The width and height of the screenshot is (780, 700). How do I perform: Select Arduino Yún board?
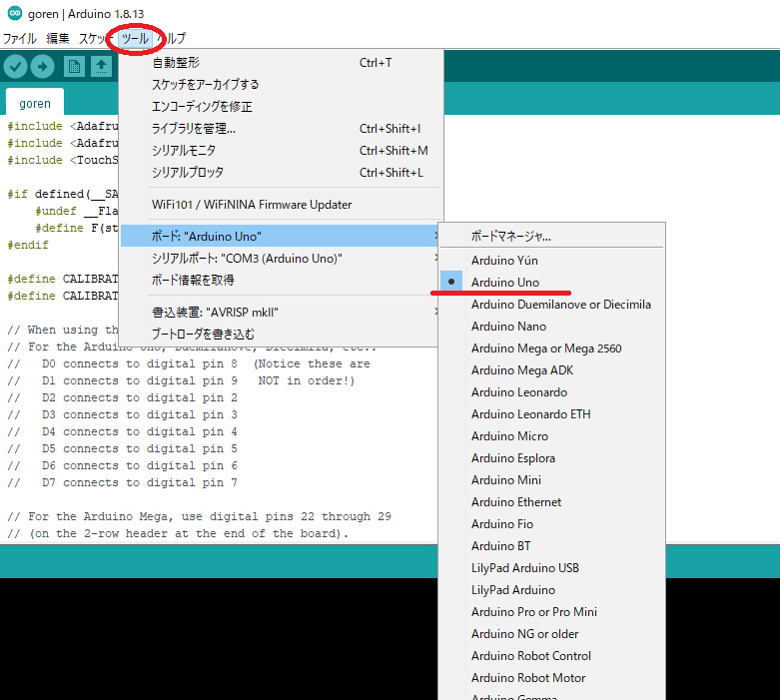[x=552, y=261]
